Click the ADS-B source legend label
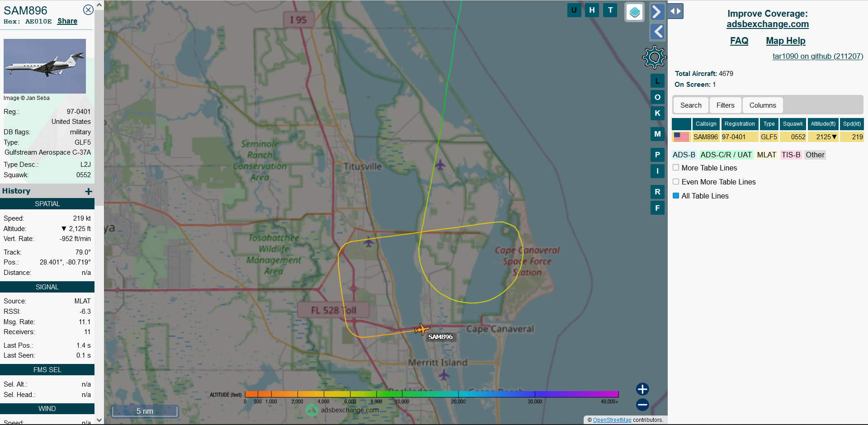 click(x=684, y=155)
